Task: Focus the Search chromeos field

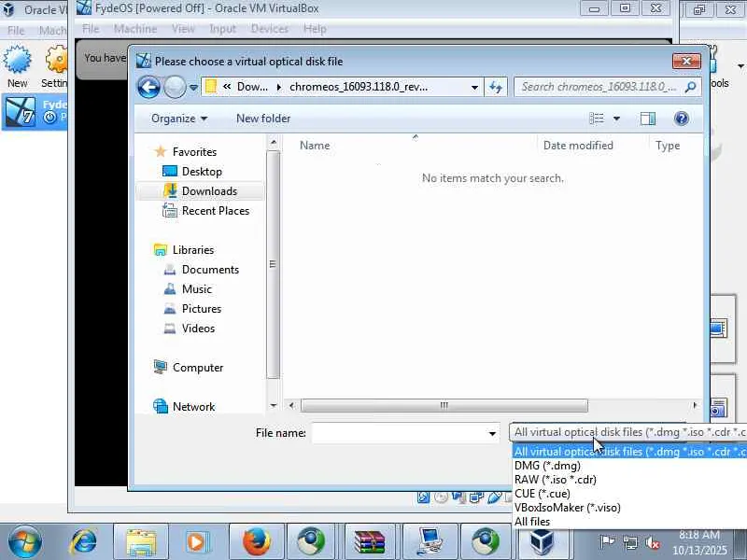Action: pos(599,87)
